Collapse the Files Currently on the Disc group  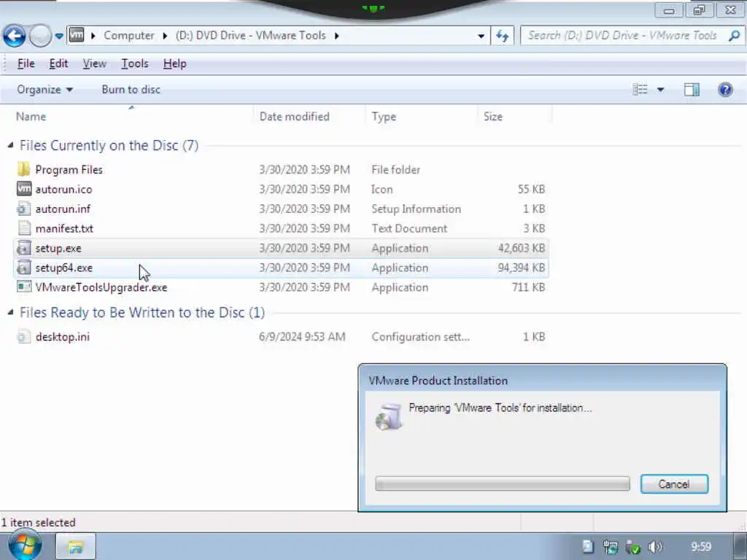coord(10,145)
